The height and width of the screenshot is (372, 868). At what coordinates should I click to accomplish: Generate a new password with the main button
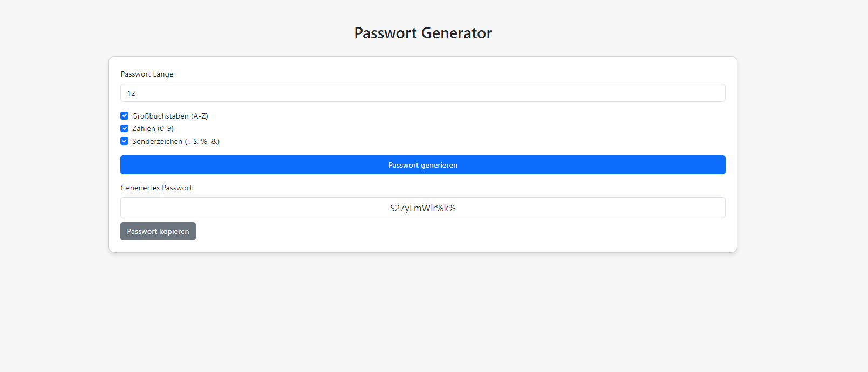click(x=422, y=164)
